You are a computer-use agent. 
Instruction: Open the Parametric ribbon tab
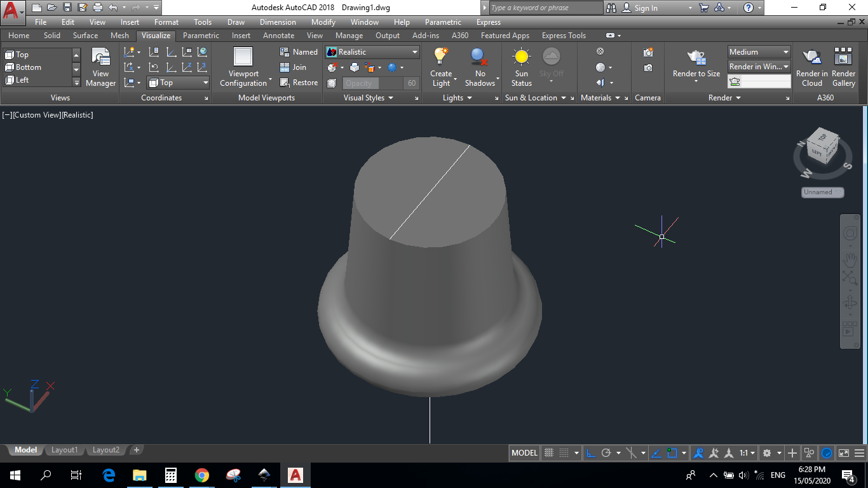pyautogui.click(x=201, y=36)
